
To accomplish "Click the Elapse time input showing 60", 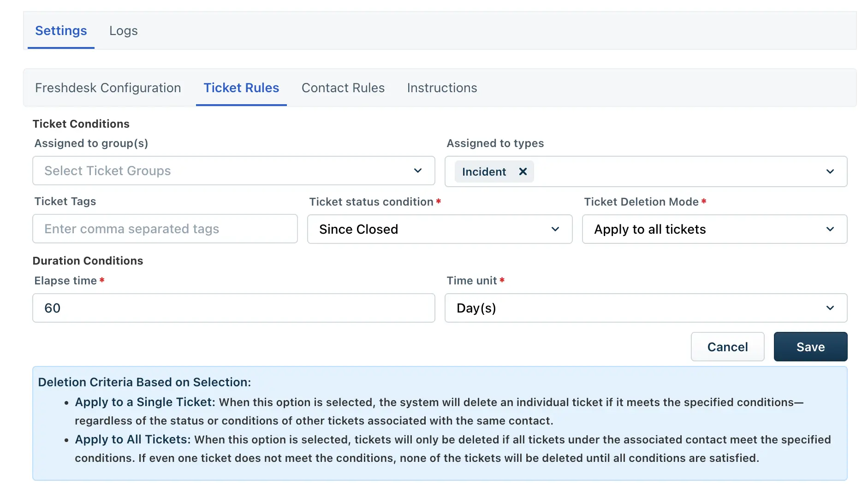I will point(233,308).
